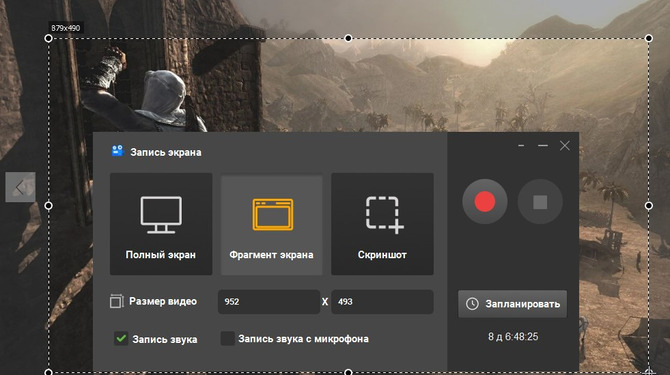Toggle the Sound recording (Запись звука) checkbox
The width and height of the screenshot is (670, 375).
[121, 338]
